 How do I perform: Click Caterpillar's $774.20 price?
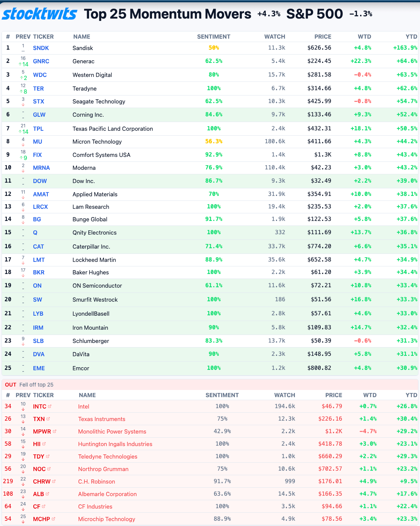pyautogui.click(x=319, y=247)
